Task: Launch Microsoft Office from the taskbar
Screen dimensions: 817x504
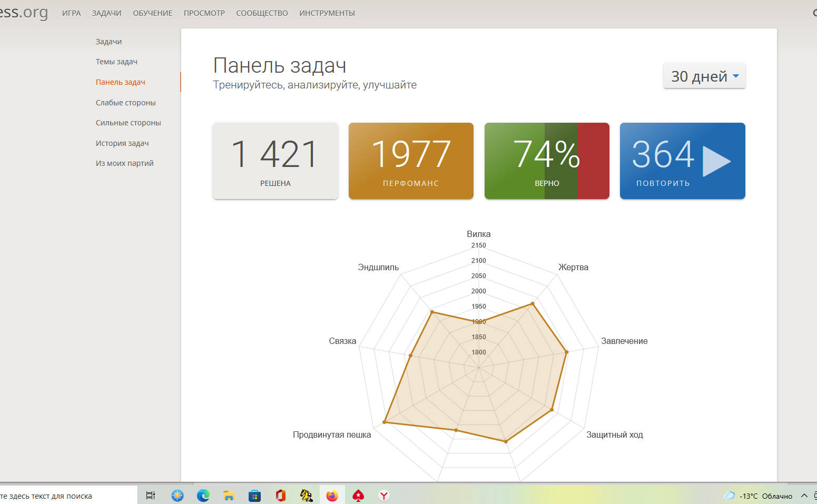Action: pyautogui.click(x=280, y=496)
